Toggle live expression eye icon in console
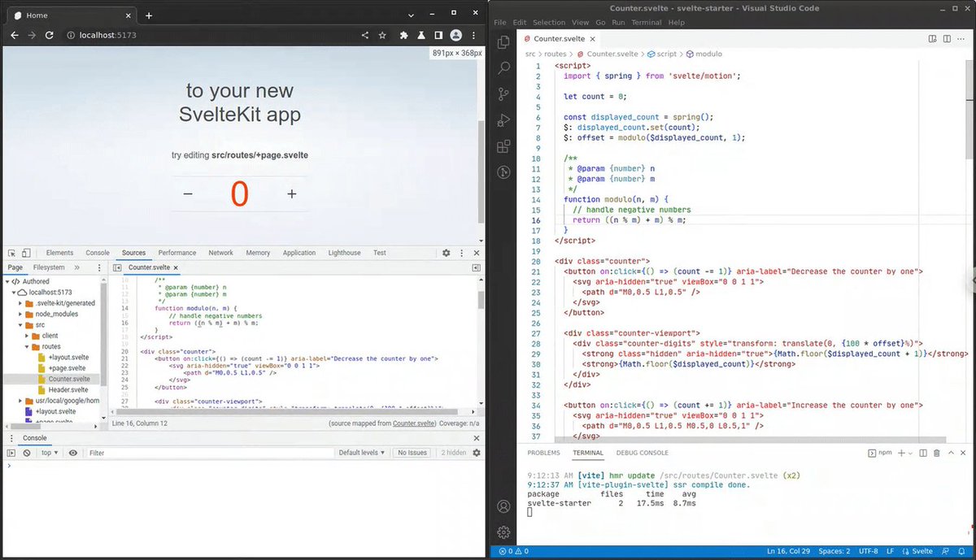This screenshot has width=976, height=560. [73, 453]
